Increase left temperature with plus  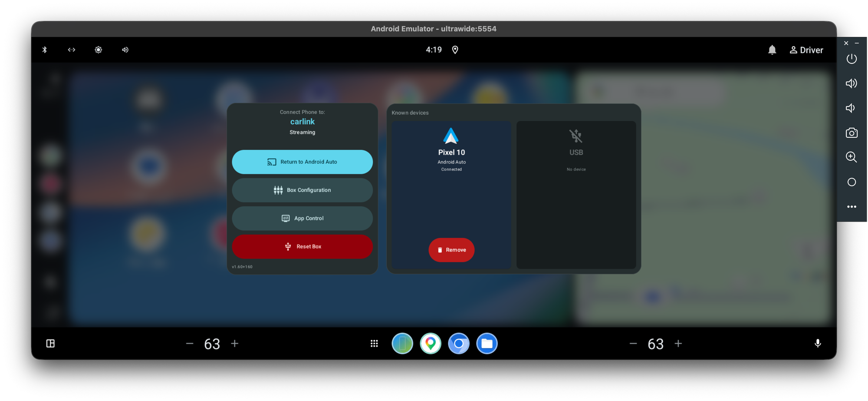click(235, 344)
